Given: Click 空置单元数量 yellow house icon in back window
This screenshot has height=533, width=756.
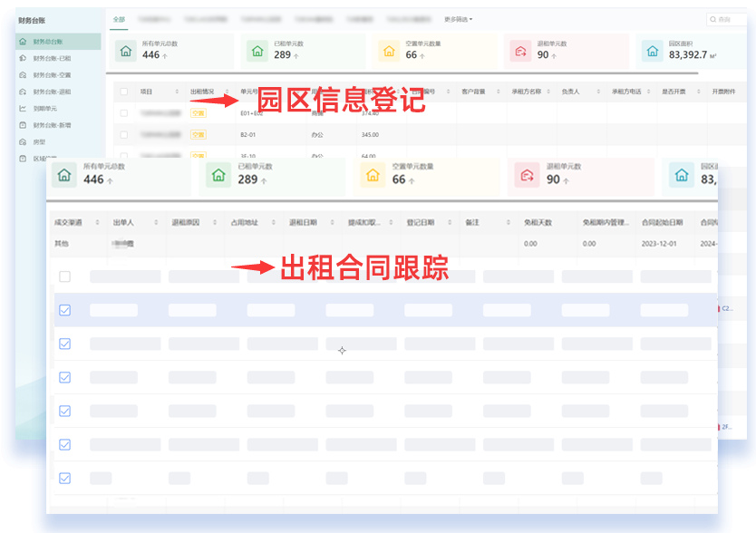Looking at the screenshot, I should pyautogui.click(x=389, y=51).
